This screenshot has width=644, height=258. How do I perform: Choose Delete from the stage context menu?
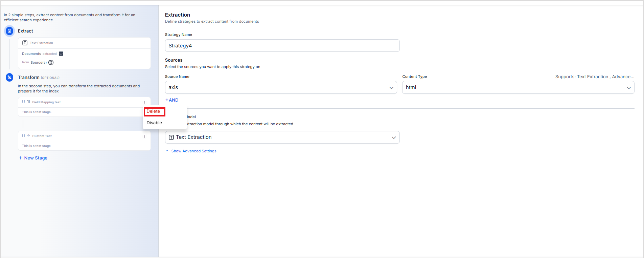(x=154, y=111)
